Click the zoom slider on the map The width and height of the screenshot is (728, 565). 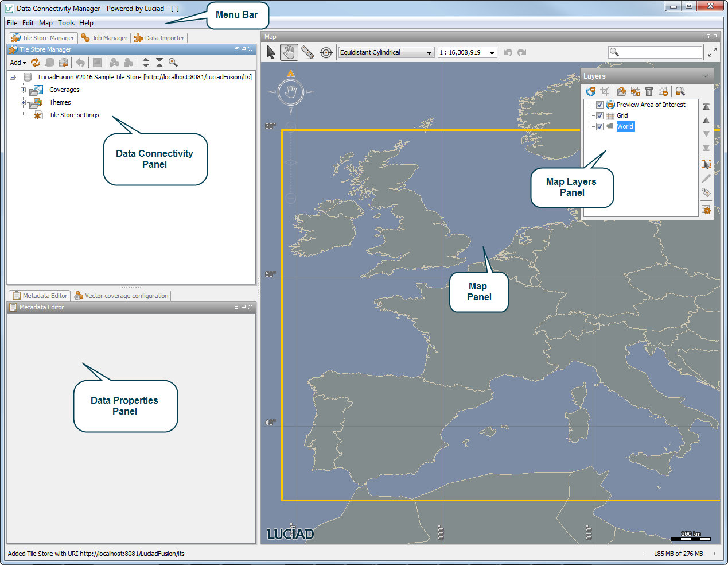[291, 162]
